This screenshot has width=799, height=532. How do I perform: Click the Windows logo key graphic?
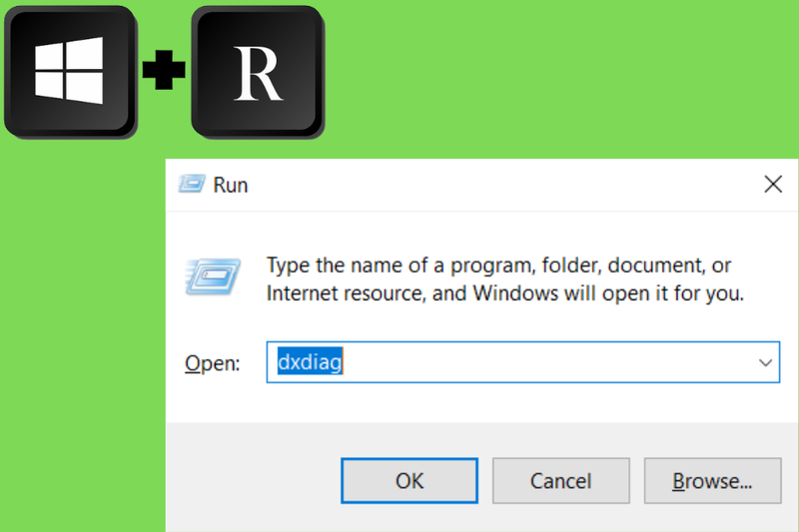(70, 71)
